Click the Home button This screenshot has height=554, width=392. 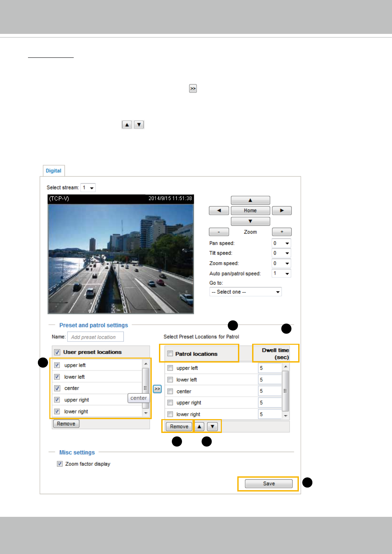(x=250, y=211)
